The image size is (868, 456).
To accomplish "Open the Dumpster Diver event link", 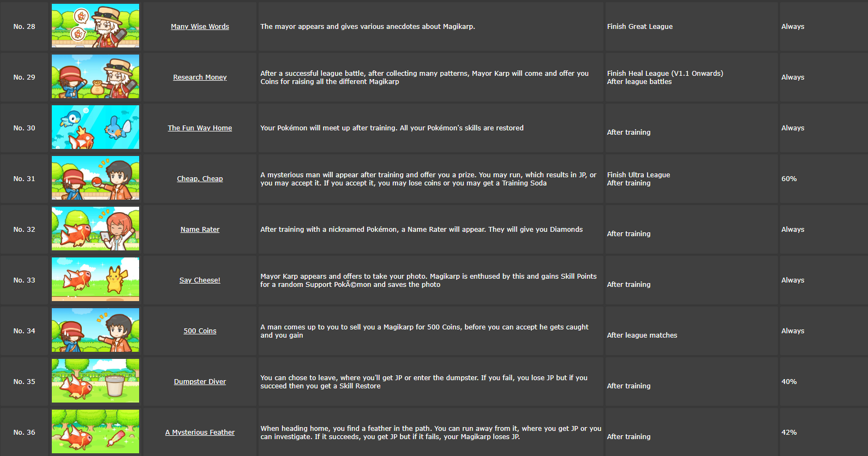I will (200, 381).
